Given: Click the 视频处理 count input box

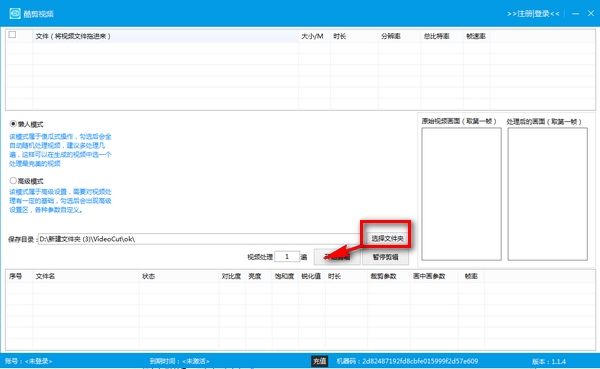Looking at the screenshot, I should pyautogui.click(x=287, y=256).
